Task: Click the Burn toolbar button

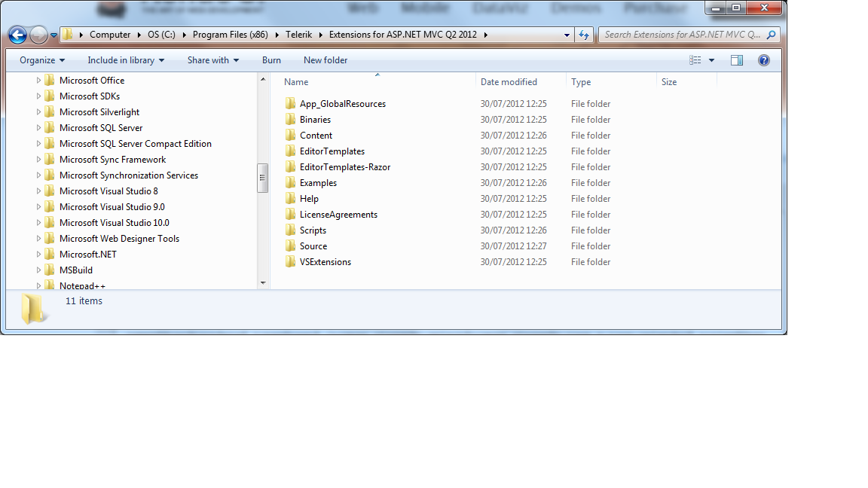Action: pos(271,60)
